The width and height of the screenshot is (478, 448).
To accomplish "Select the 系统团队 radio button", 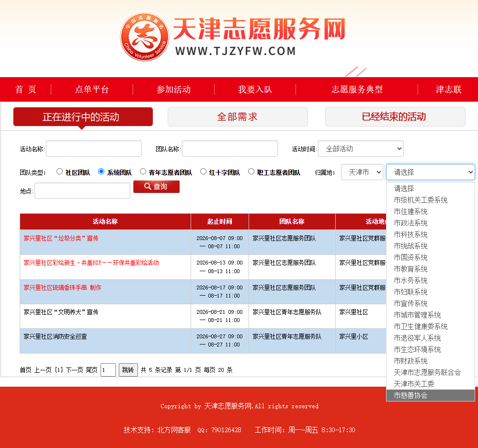I will (102, 172).
